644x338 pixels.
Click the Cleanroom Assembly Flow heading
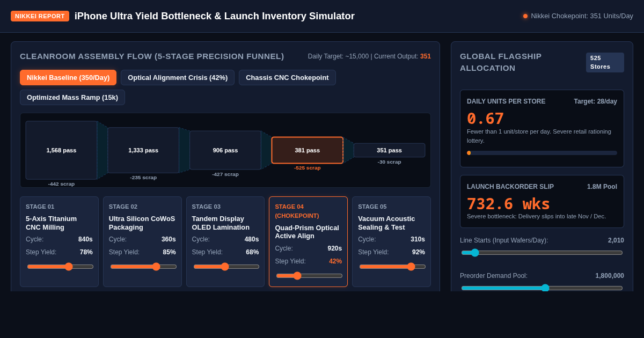[x=152, y=56]
